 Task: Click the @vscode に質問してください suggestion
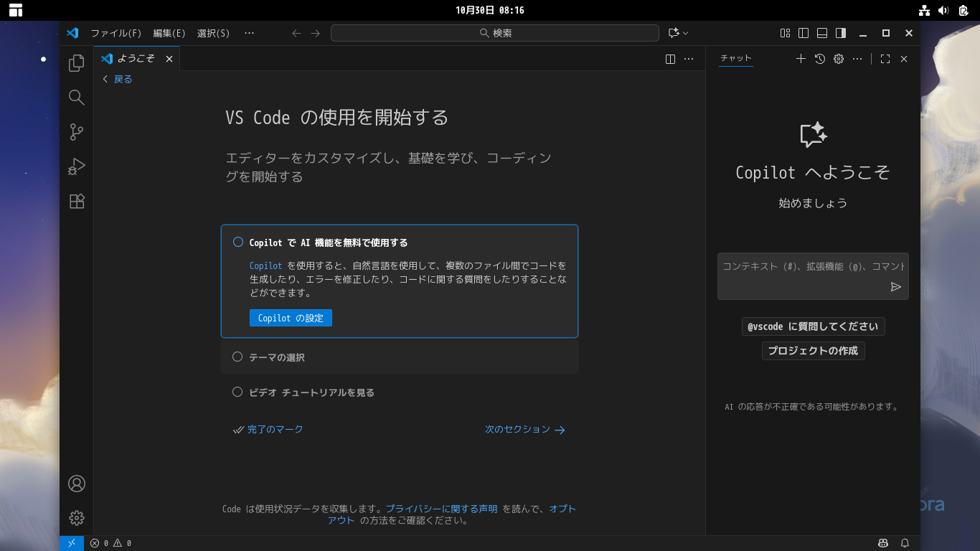point(814,326)
